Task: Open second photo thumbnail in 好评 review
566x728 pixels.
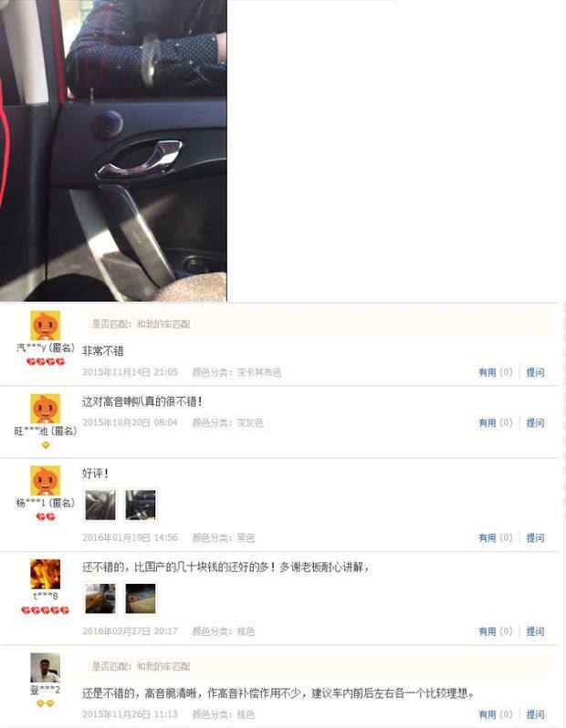Action: point(141,504)
